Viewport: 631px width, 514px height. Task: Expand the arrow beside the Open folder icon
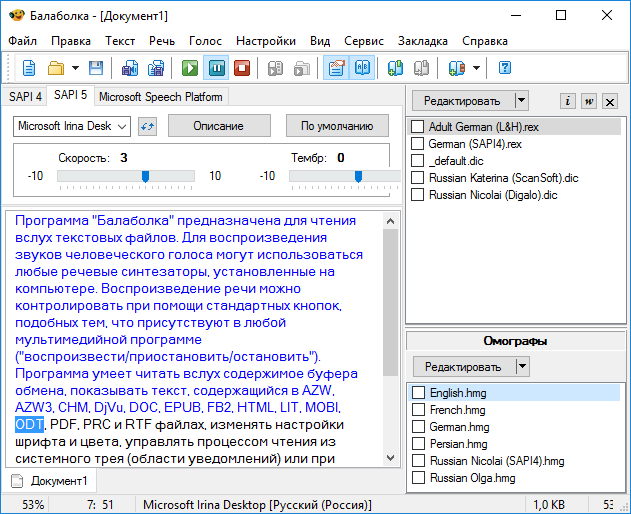pos(75,68)
